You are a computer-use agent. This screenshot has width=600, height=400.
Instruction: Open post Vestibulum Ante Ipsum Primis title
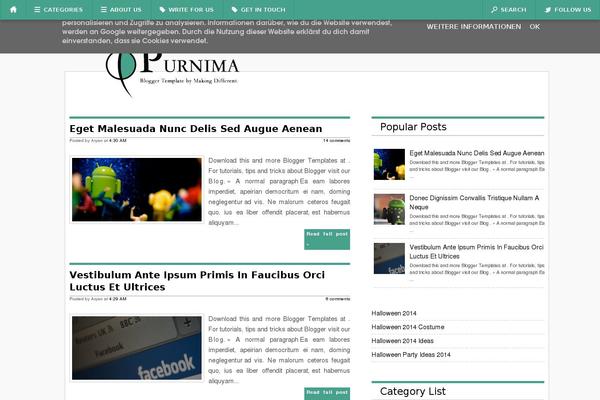[197, 281]
